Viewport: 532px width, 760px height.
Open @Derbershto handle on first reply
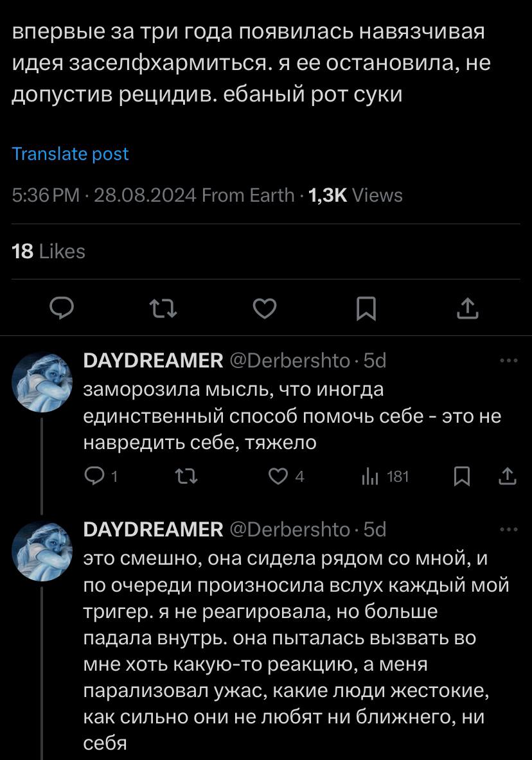[x=290, y=361]
